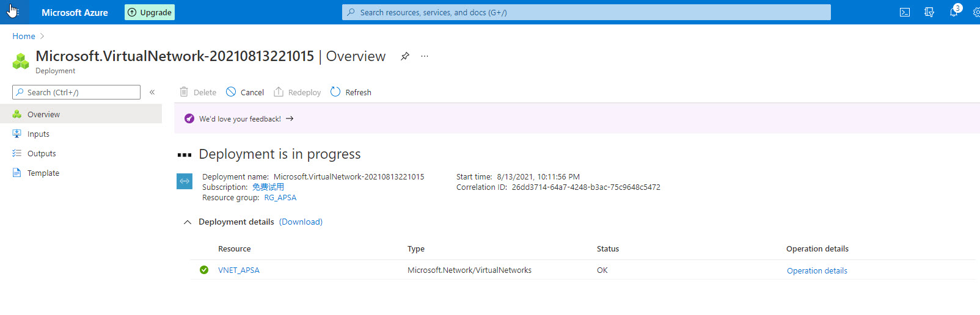The width and height of the screenshot is (980, 315).
Task: Click the Overview menu icon
Action: pos(17,114)
